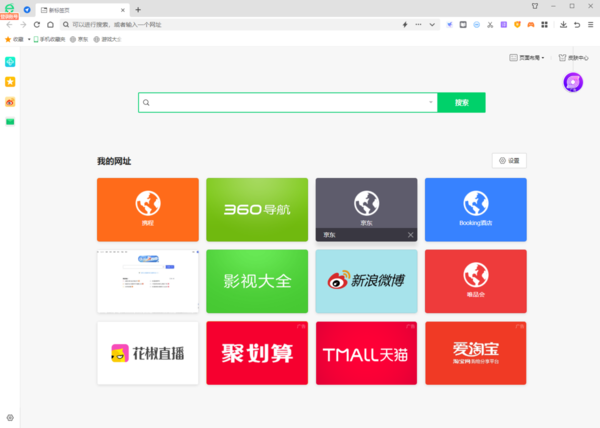Open the sidebar settings gear at the bottom left

pos(10,418)
